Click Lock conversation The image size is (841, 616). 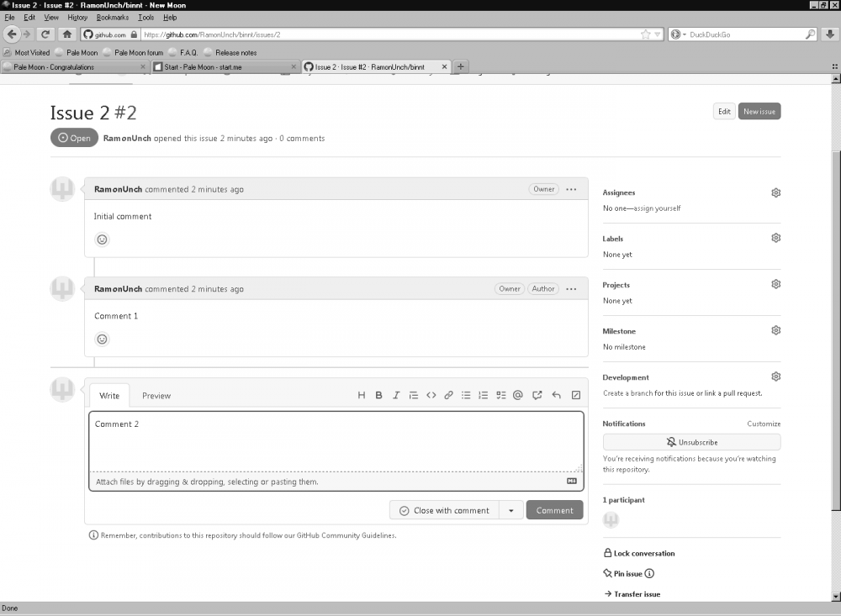coord(639,553)
